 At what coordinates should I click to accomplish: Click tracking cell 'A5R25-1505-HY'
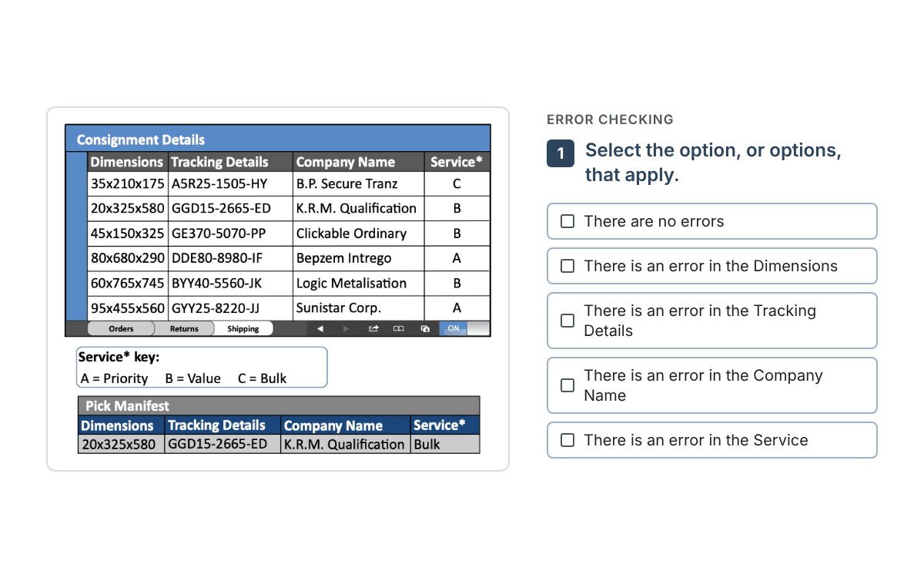[x=230, y=183]
